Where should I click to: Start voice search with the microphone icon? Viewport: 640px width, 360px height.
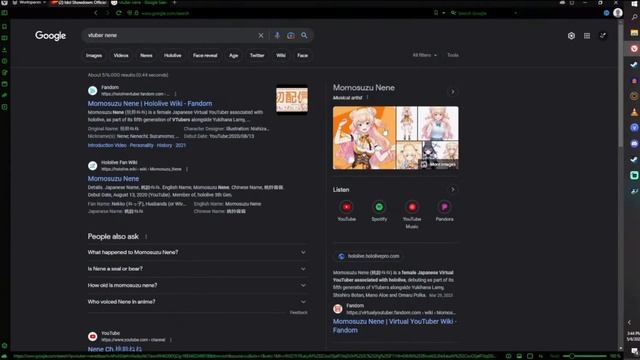[x=277, y=36]
